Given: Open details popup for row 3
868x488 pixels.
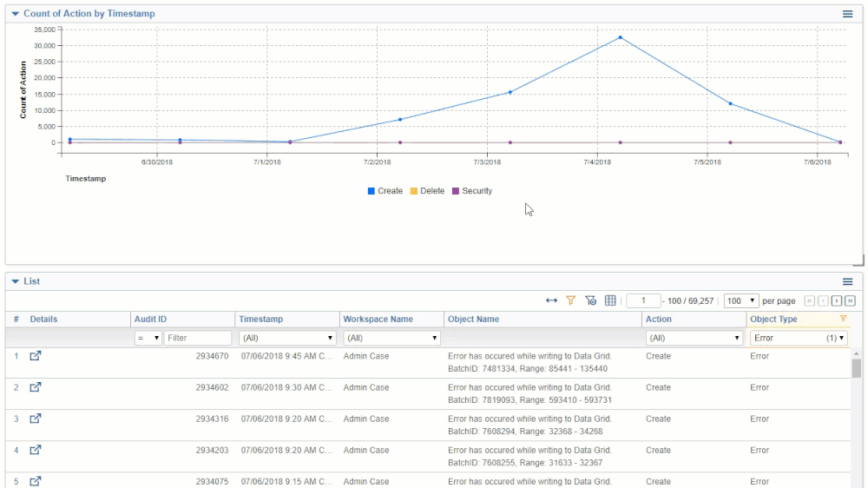Looking at the screenshot, I should pos(36,419).
